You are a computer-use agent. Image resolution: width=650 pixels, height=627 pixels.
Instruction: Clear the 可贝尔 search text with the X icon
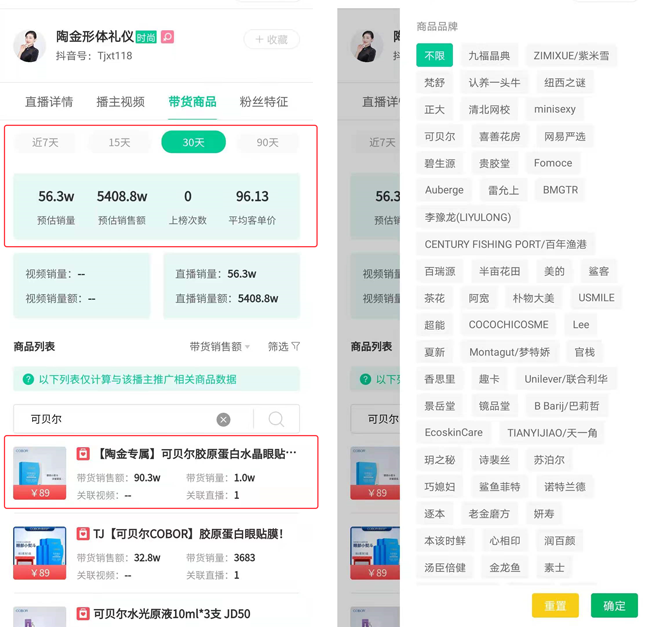[x=223, y=419]
